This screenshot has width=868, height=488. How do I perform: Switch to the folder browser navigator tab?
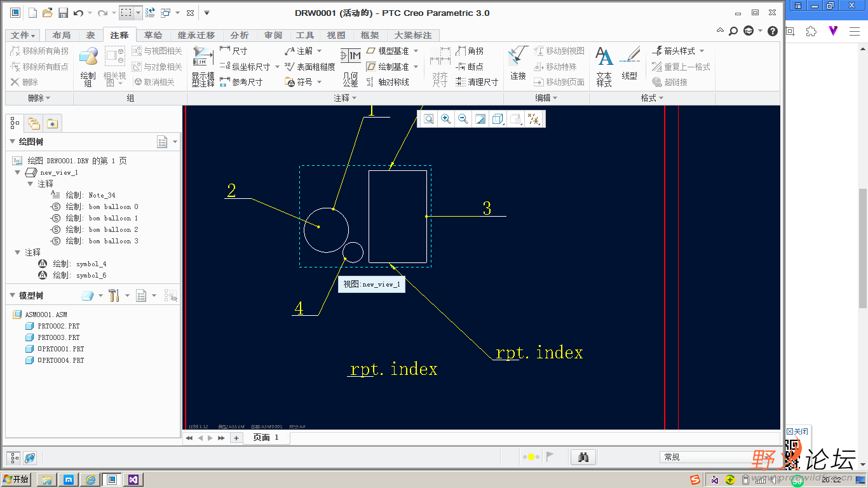click(34, 123)
